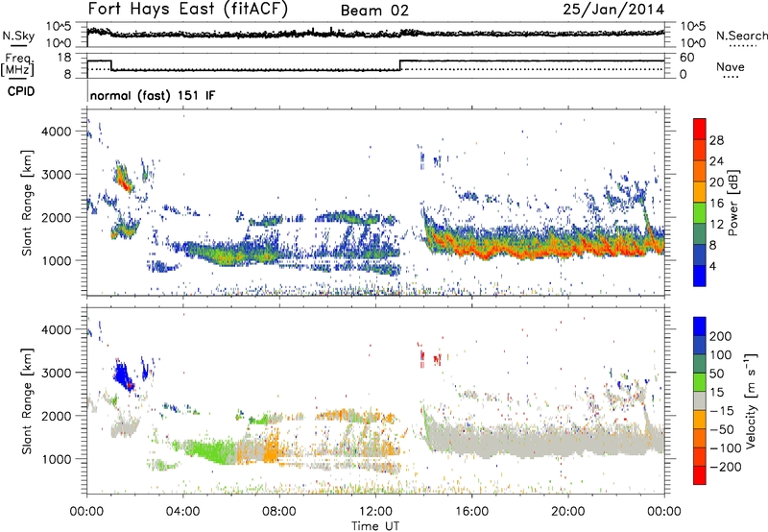Image resolution: width=768 pixels, height=532 pixels.
Task: Click the 200 value on velocity colorbar
Action: pos(721,336)
